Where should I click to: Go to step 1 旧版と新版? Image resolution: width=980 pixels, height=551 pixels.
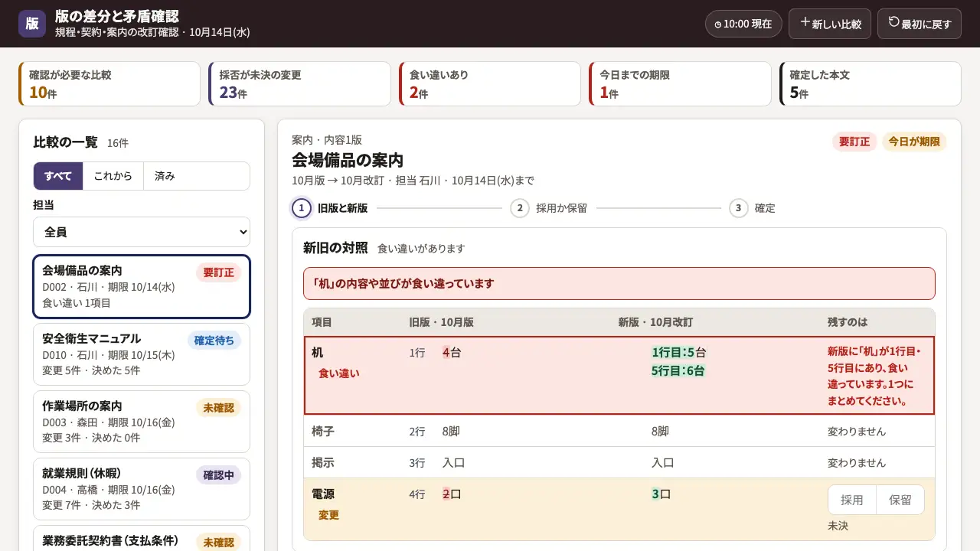coord(331,208)
